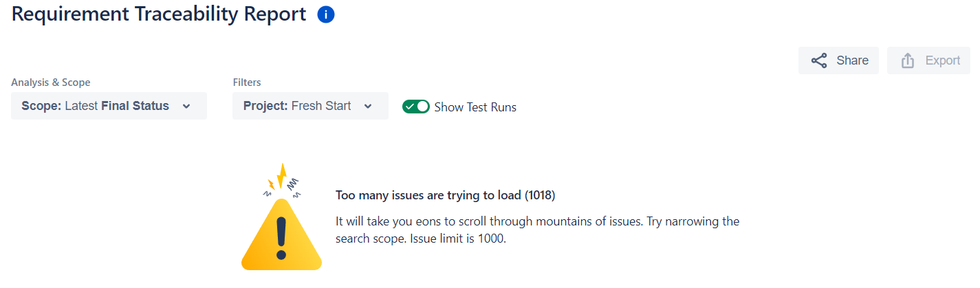Click the checkmark inside the green toggle
Screen dimensions: 980x288
point(410,107)
